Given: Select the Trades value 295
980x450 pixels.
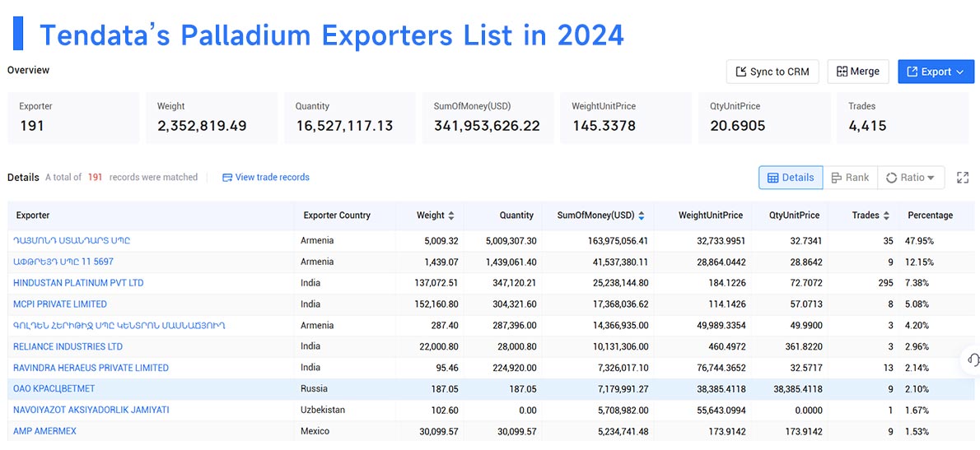Looking at the screenshot, I should coord(885,283).
